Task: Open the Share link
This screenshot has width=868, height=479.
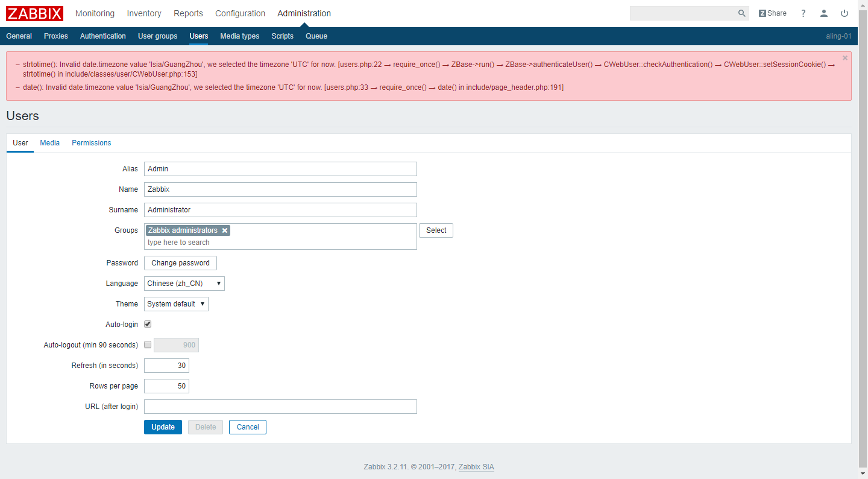Action: pos(773,13)
